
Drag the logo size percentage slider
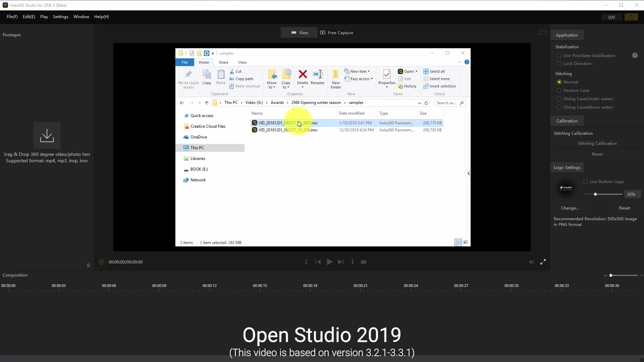tap(595, 194)
